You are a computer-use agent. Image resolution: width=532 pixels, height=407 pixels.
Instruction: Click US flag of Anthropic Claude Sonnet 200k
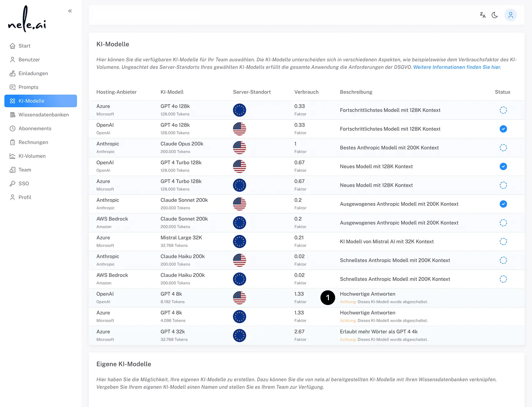[239, 204]
